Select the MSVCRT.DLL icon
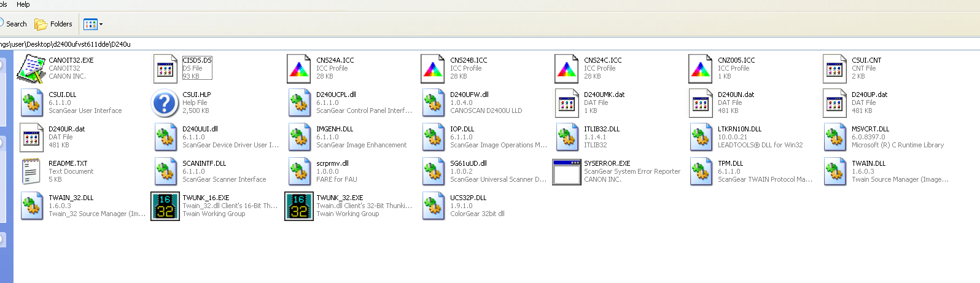This screenshot has width=980, height=283. (834, 138)
